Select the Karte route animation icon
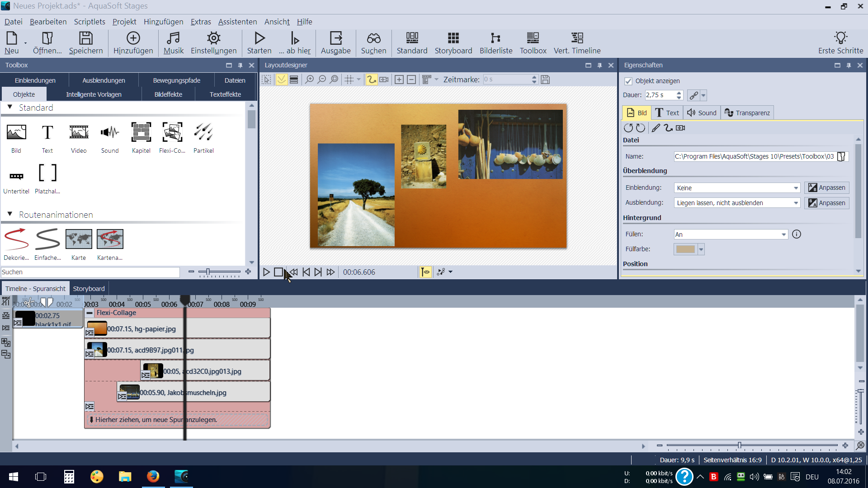The height and width of the screenshot is (488, 868). (x=79, y=239)
